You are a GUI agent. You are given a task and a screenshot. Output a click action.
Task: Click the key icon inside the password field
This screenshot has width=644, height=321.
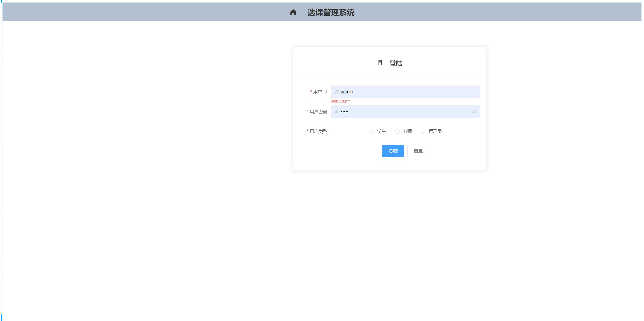click(337, 112)
